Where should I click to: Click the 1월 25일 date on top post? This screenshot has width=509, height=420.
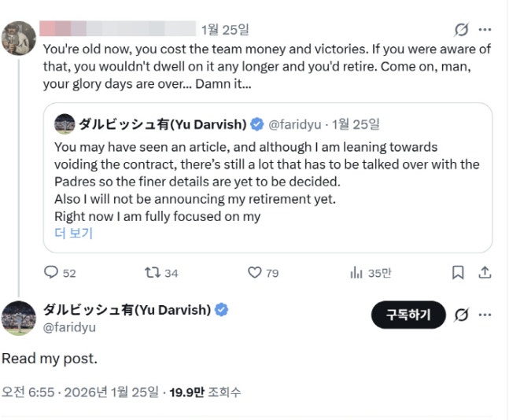point(225,30)
